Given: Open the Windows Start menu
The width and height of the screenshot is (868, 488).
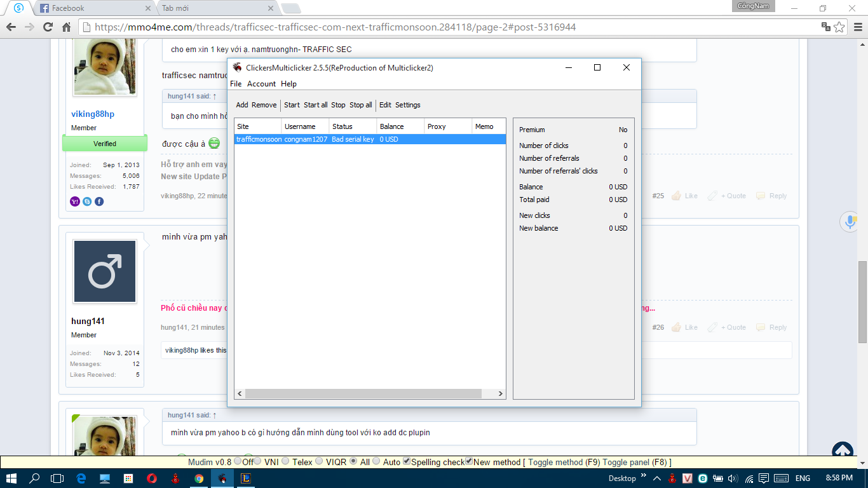Looking at the screenshot, I should 12,478.
